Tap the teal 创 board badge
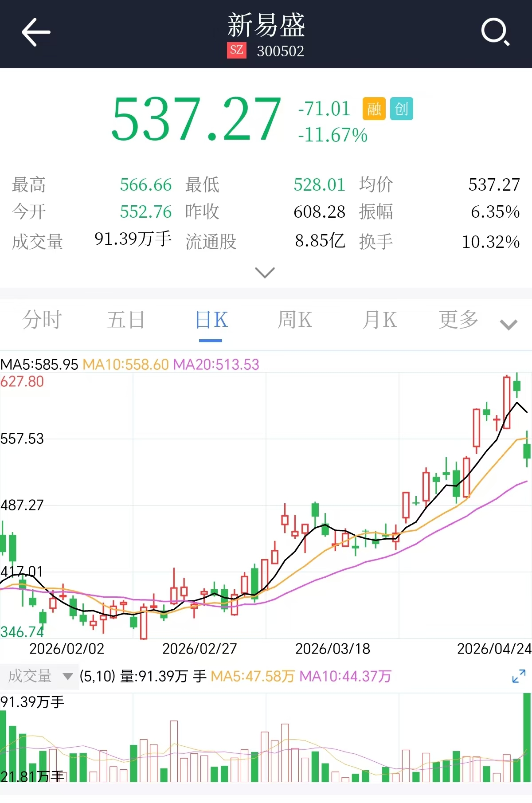 coord(401,109)
